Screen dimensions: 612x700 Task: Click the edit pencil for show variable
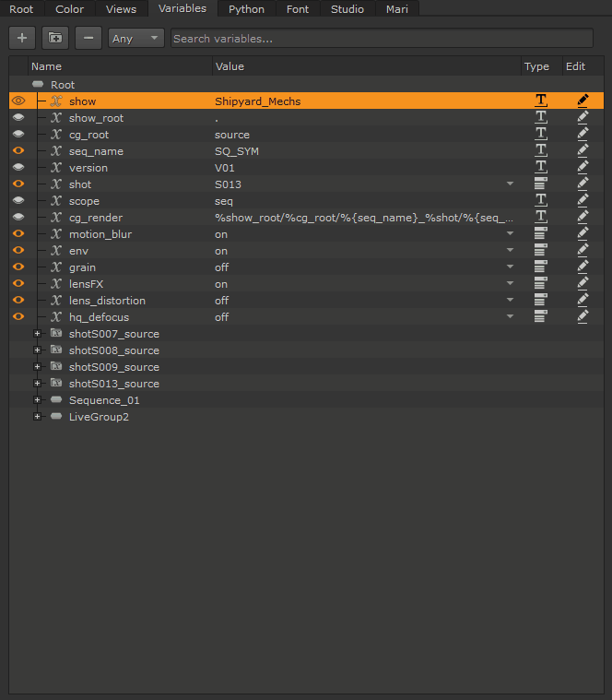tap(583, 101)
